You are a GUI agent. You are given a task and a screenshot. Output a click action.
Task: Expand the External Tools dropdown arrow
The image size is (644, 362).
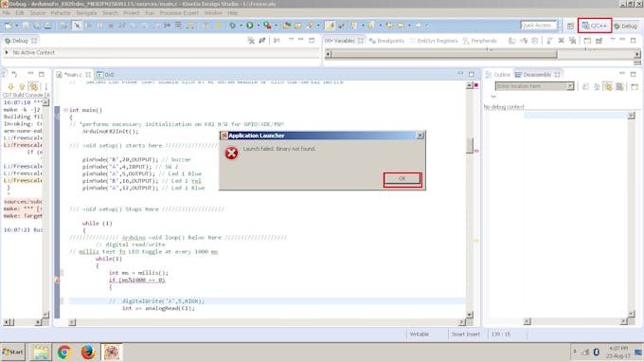tap(276, 26)
